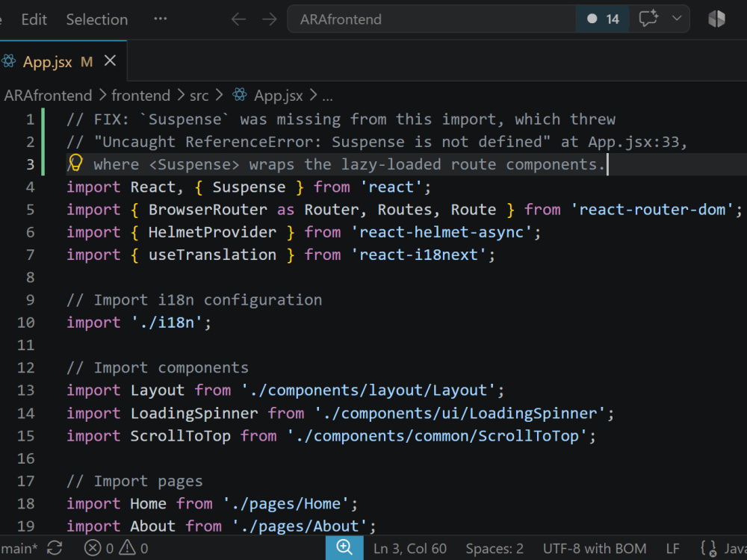Click the ARAfrontend command center search box
747x560 pixels.
[x=432, y=19]
